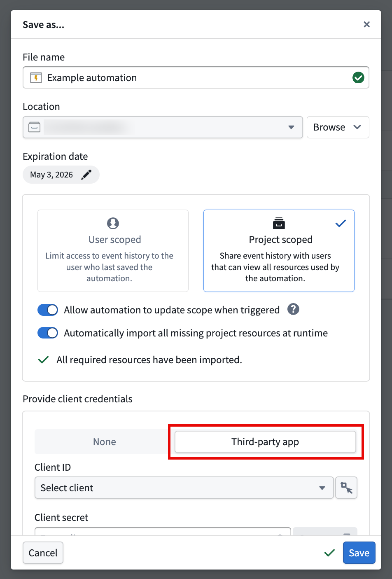Screen dimensions: 392x579
Task: Click the select-client picker icon button
Action: point(346,488)
